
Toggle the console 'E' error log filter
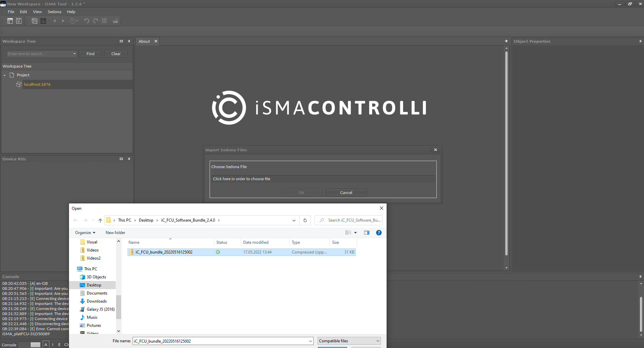click(60, 345)
